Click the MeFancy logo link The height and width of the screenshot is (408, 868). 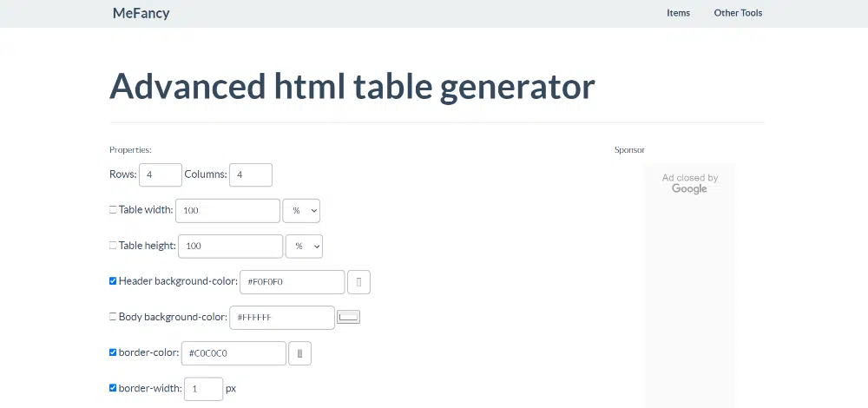(141, 13)
